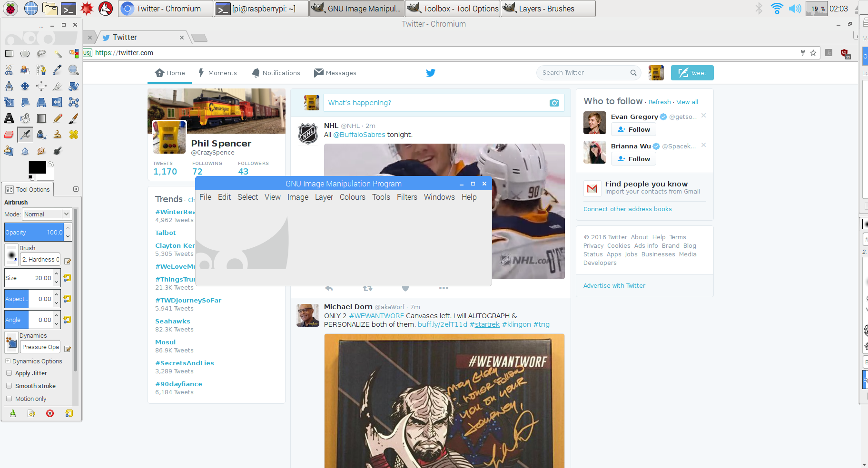The image size is (868, 468).
Task: Select the Alignment tool in Toolbox
Action: [x=41, y=86]
